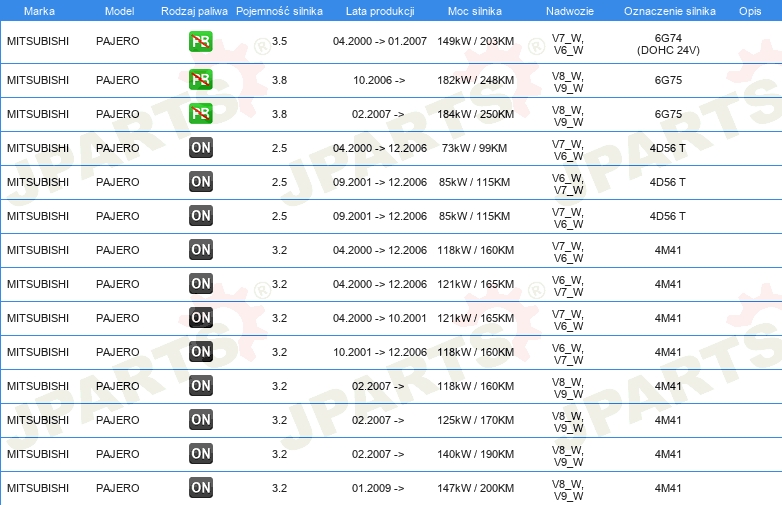Click the Opis column header
This screenshot has width=782, height=505.
(750, 11)
